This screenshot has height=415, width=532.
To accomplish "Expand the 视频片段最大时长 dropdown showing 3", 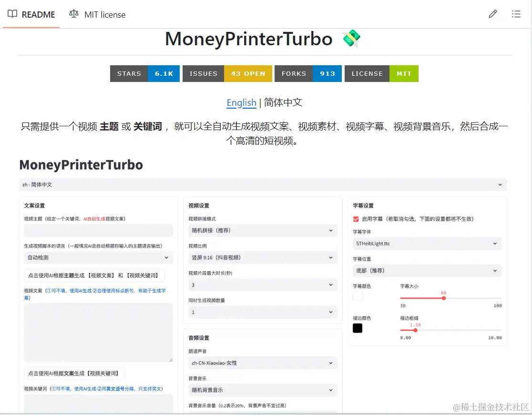I will (263, 285).
